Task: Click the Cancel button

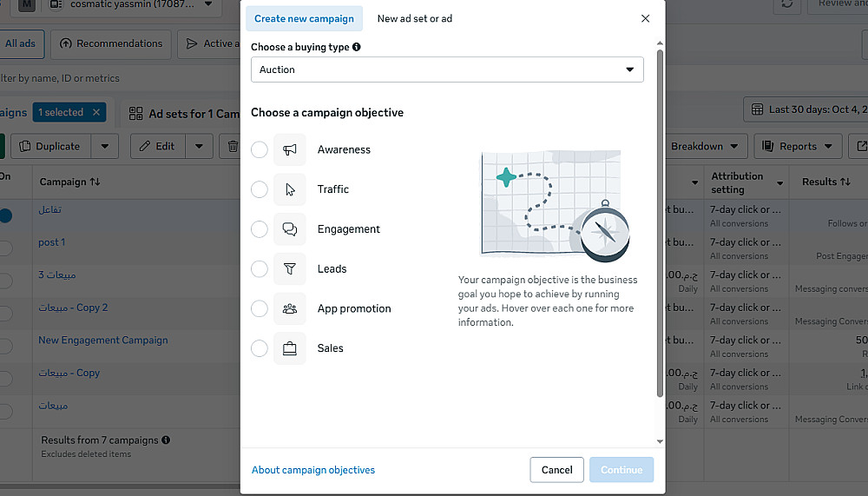Action: [556, 470]
